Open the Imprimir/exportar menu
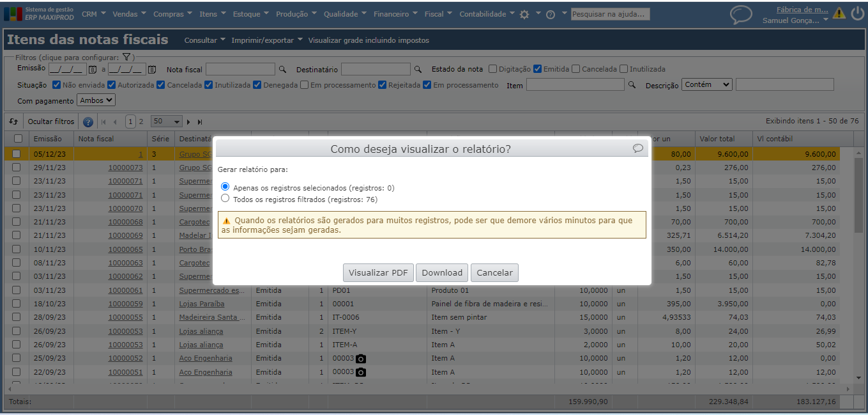The height and width of the screenshot is (415, 868). [x=266, y=40]
